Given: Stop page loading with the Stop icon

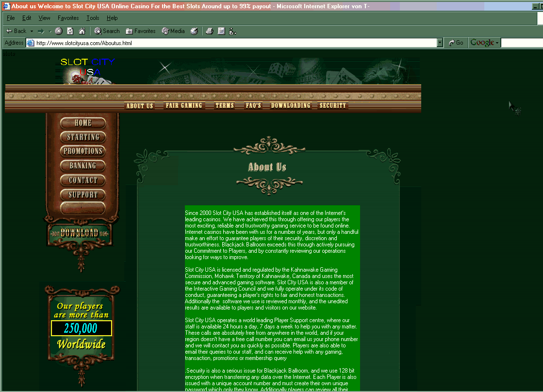Looking at the screenshot, I should tap(59, 31).
